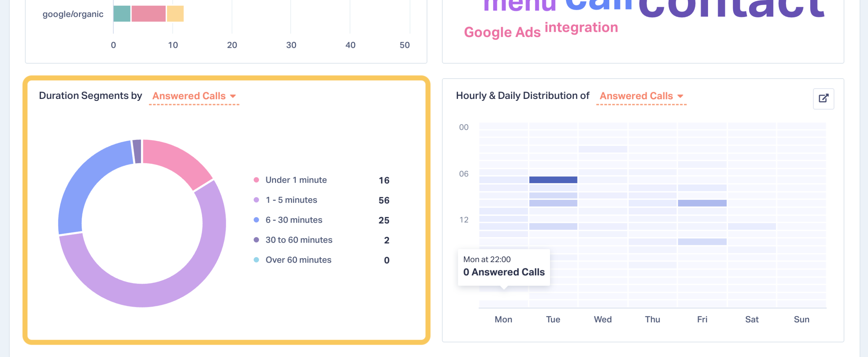Open the heatmap export/popout icon

(x=823, y=99)
